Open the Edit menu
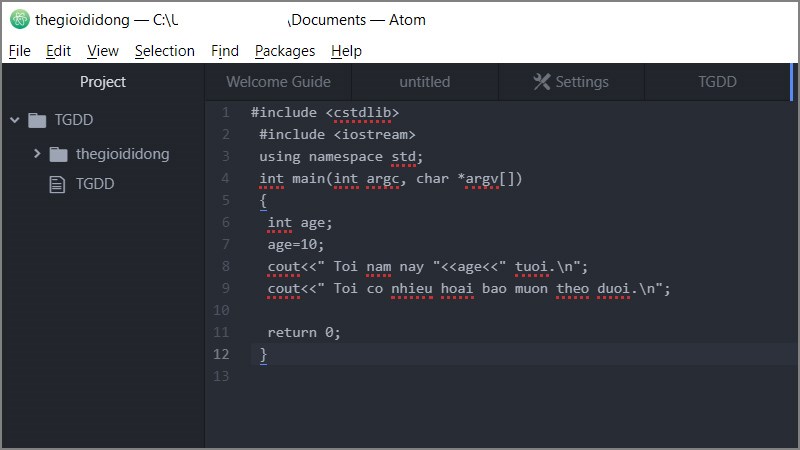 click(x=58, y=51)
